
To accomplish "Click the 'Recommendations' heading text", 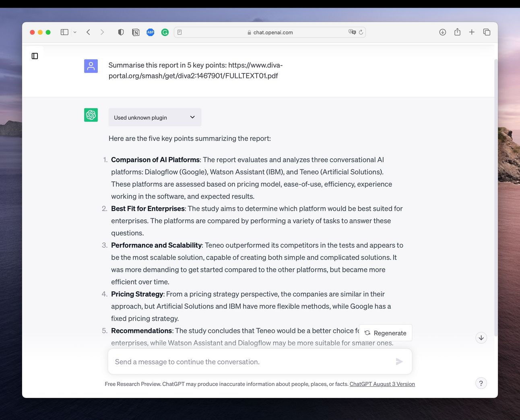I will pyautogui.click(x=142, y=331).
